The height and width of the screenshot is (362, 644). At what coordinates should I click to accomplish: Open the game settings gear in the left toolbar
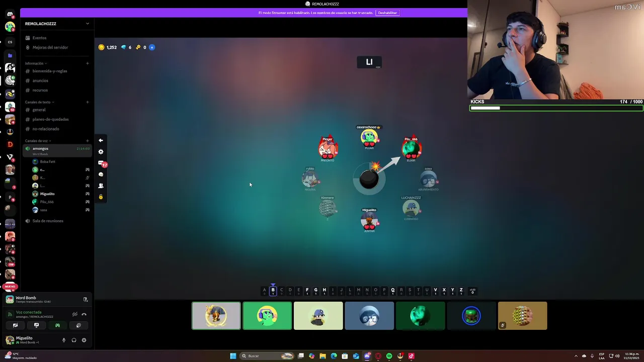[101, 151]
